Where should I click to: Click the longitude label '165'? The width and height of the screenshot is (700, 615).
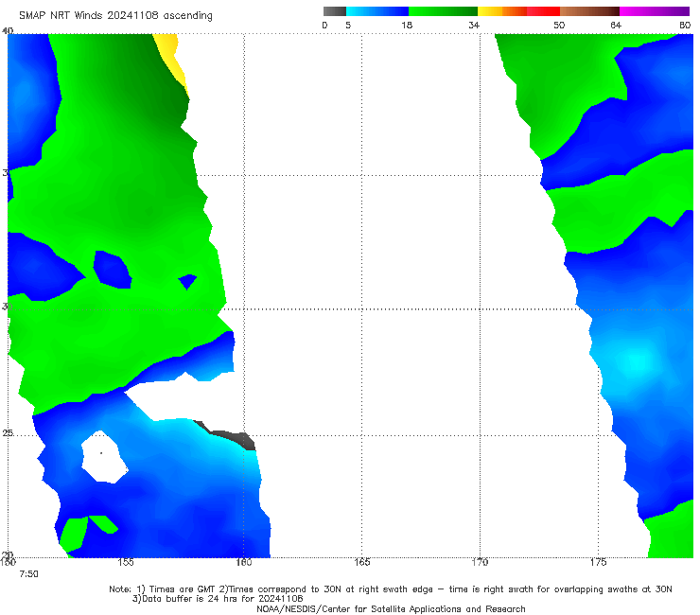tap(361, 562)
